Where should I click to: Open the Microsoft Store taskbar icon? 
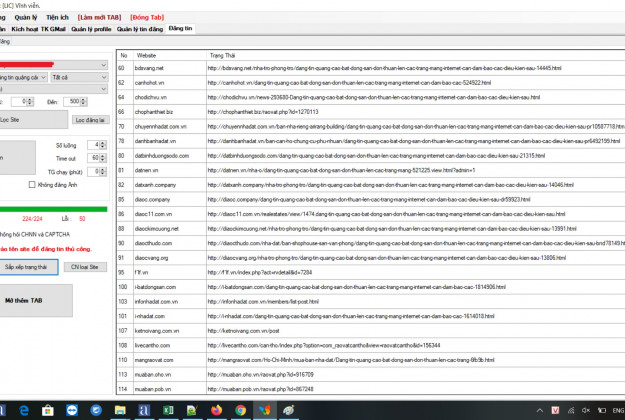pos(47,410)
